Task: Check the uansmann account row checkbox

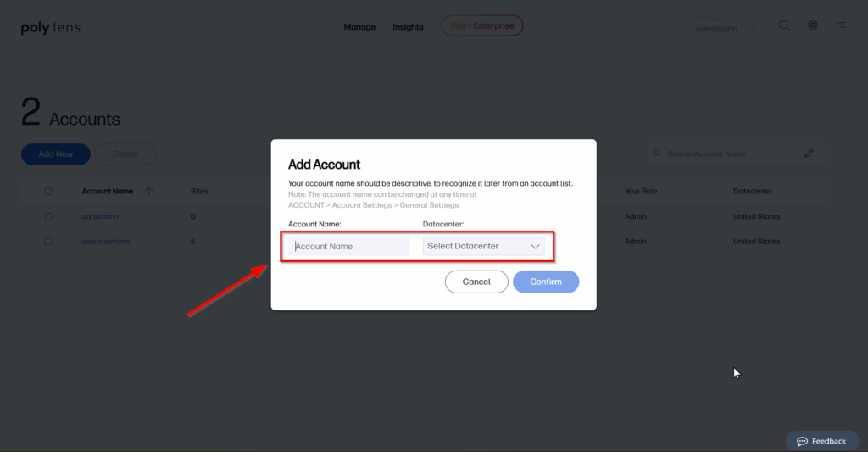Action: pos(48,216)
